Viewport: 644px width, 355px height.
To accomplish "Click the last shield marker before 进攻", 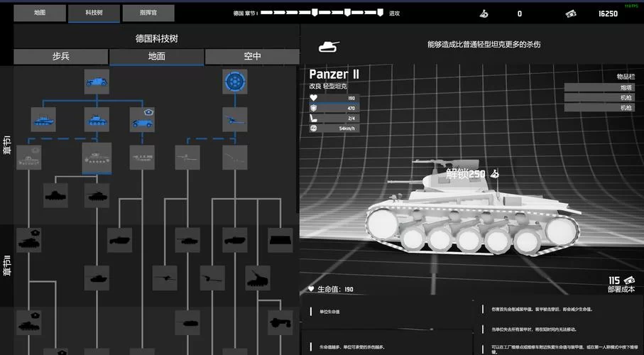I will pyautogui.click(x=380, y=13).
